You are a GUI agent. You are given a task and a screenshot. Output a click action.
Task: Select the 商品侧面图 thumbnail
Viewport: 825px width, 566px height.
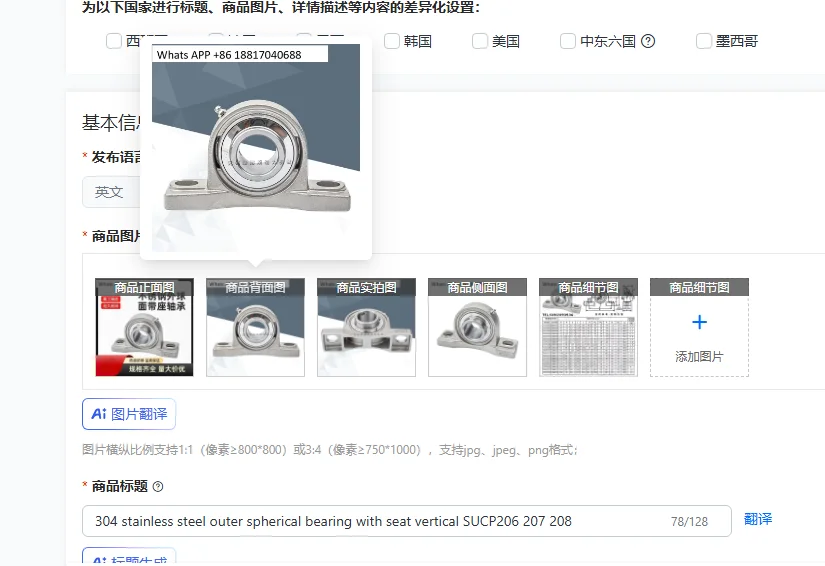[477, 327]
